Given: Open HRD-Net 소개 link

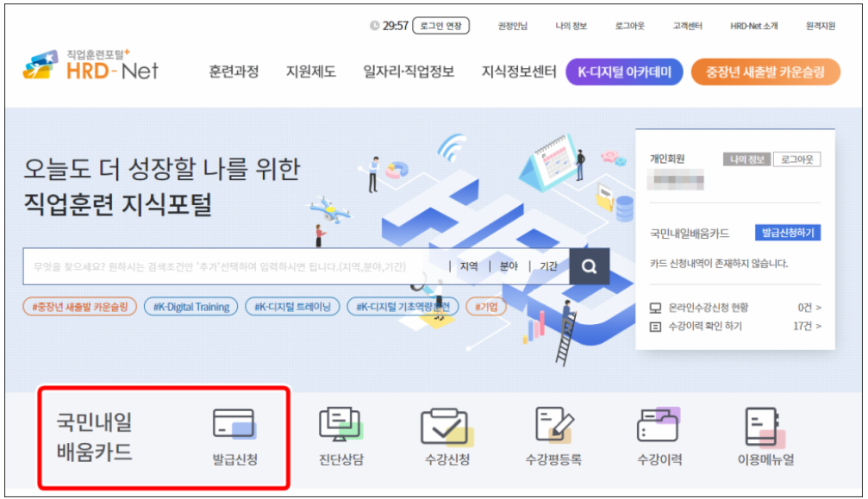Looking at the screenshot, I should click(x=754, y=26).
